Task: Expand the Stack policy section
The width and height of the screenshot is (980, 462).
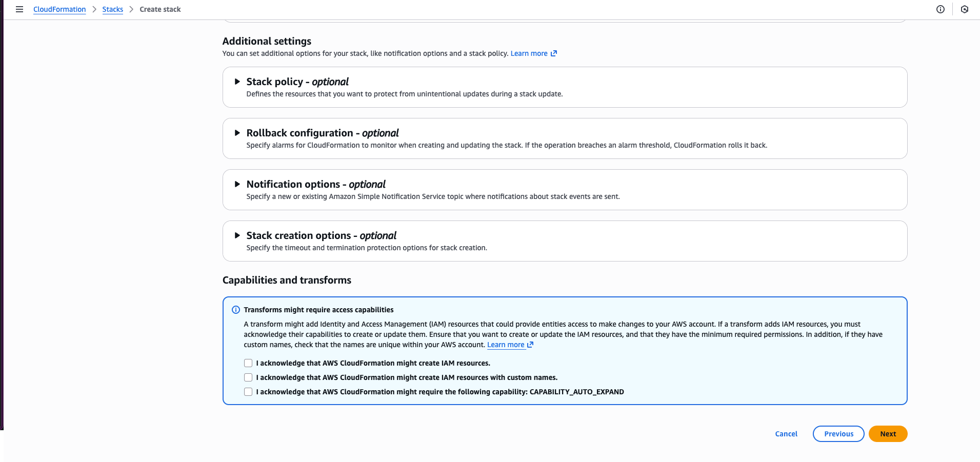Action: coord(237,82)
